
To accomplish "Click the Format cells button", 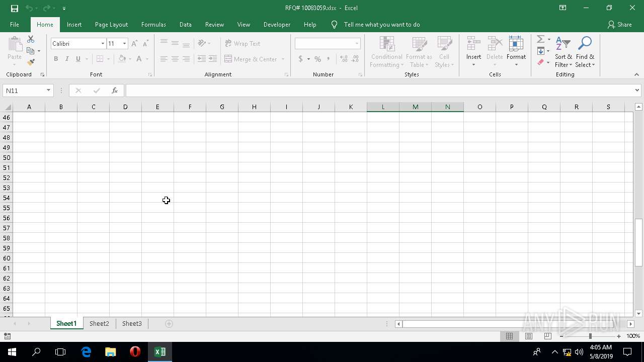I will tap(516, 52).
